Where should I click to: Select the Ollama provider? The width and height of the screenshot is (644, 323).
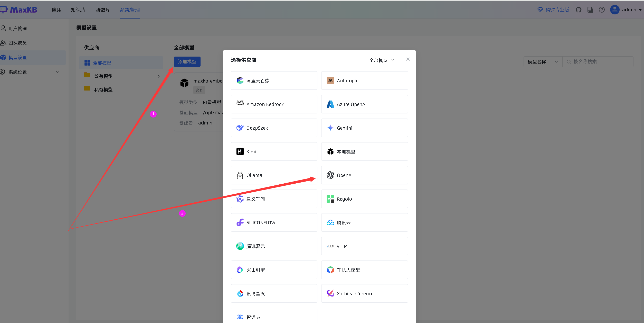coord(274,175)
